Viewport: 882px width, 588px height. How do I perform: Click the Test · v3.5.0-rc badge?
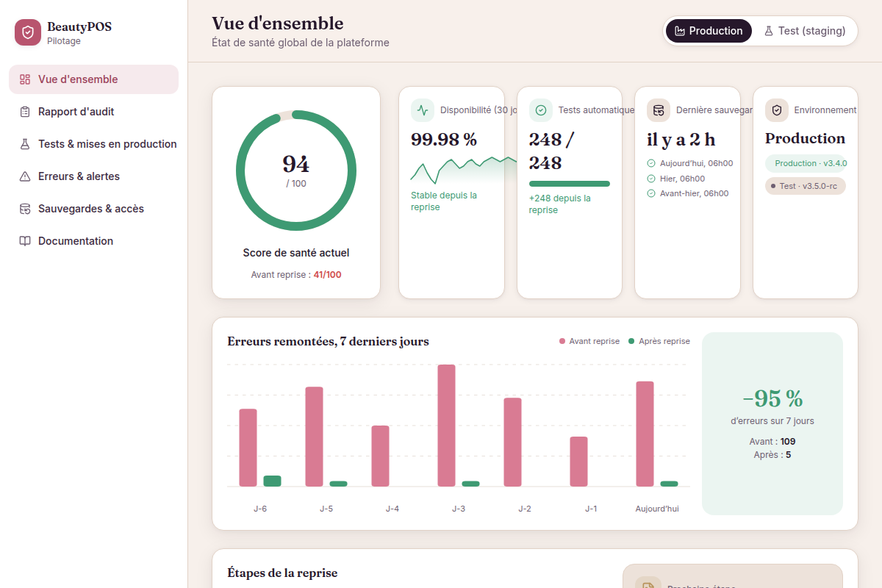point(806,186)
